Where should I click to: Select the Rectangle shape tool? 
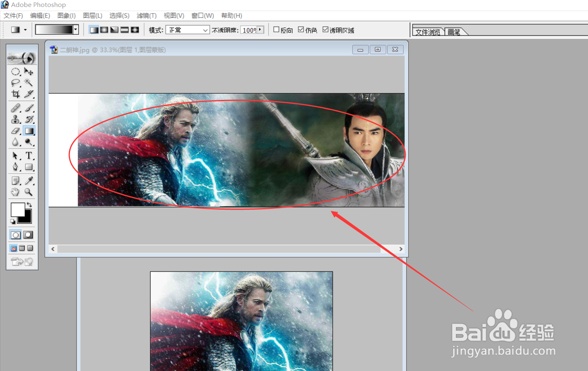tap(29, 167)
